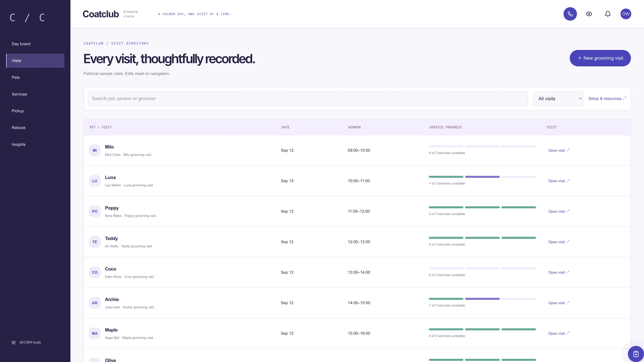Viewport: 644px width, 362px height.
Task: Click Poppy's PO avatar badge
Action: 95,211
